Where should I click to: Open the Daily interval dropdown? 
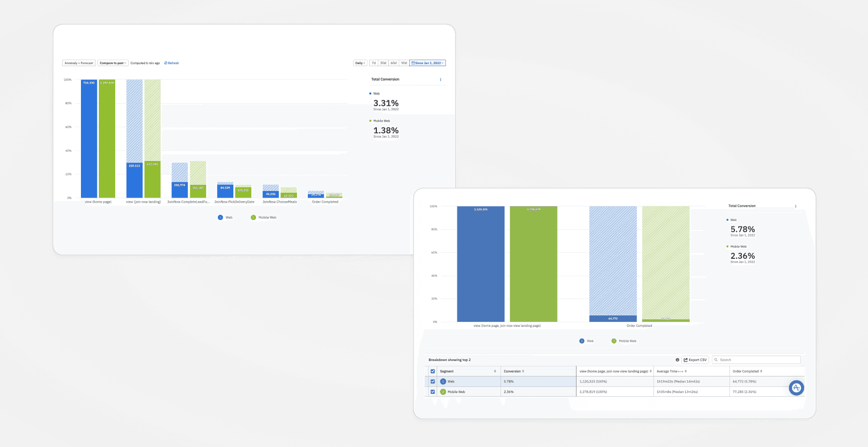(360, 63)
